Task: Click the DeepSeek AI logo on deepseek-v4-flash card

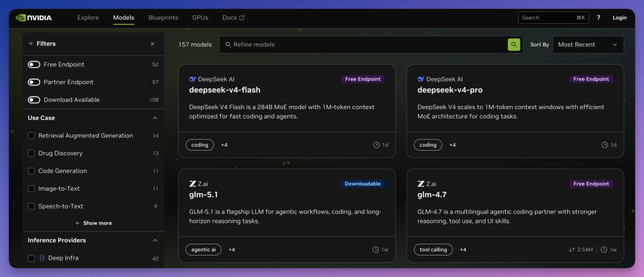Action: point(193,79)
